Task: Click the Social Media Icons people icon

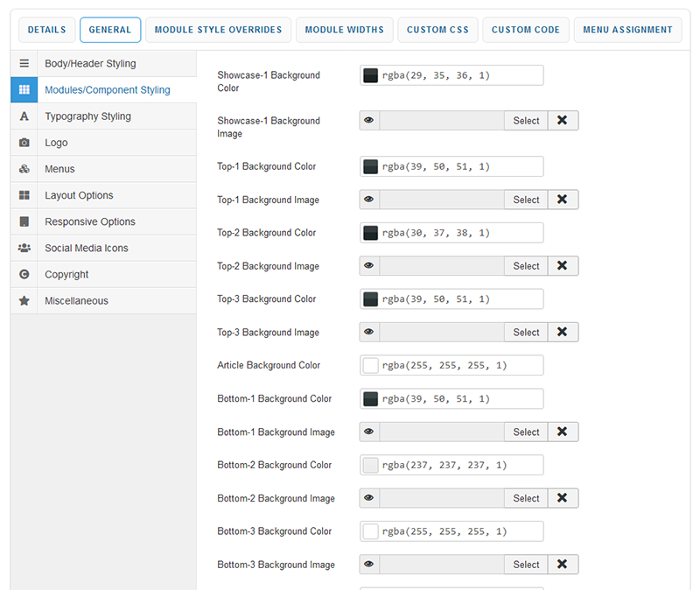Action: pyautogui.click(x=24, y=248)
